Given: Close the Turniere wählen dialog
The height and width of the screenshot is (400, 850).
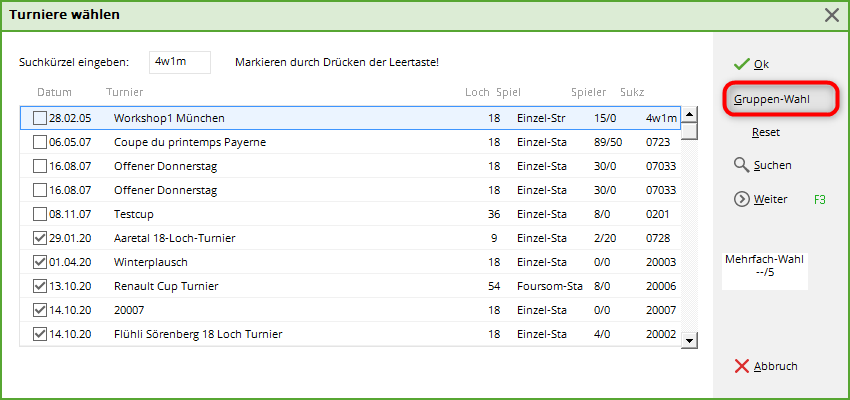Looking at the screenshot, I should 831,15.
